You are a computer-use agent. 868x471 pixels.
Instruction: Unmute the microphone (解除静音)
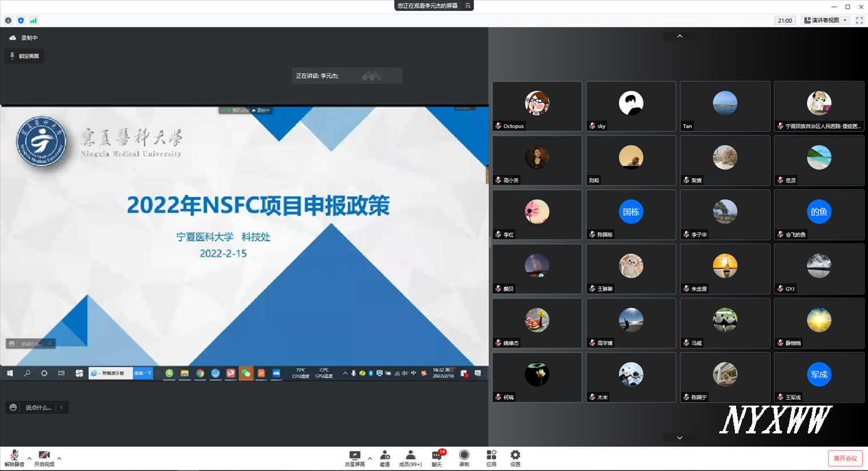[x=14, y=458]
